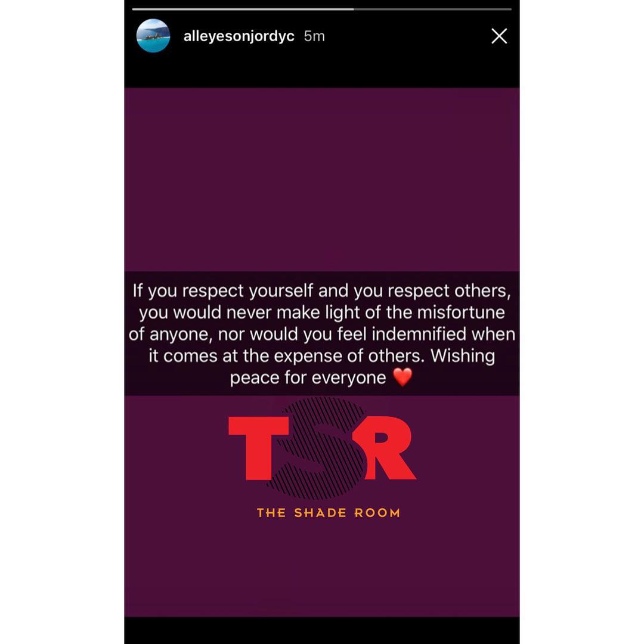The height and width of the screenshot is (644, 644).
Task: Click the line 'it comes at the expense of others'
Action: coord(322,355)
